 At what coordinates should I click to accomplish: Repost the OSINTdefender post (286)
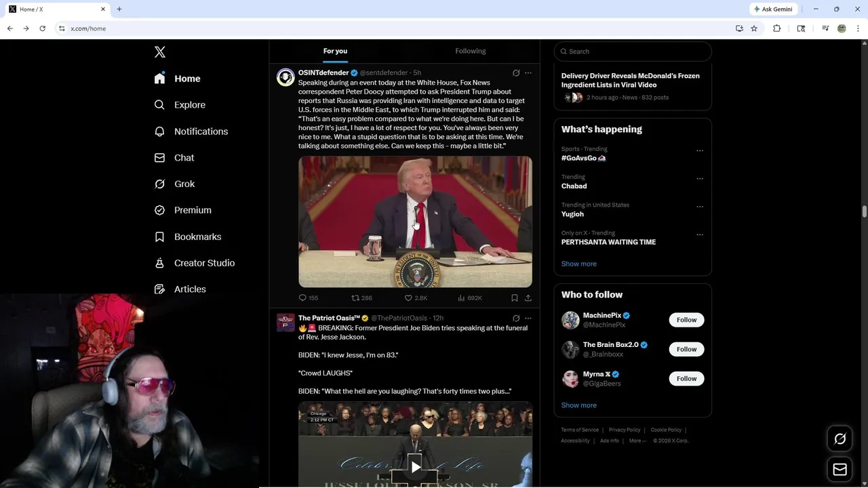[361, 298]
